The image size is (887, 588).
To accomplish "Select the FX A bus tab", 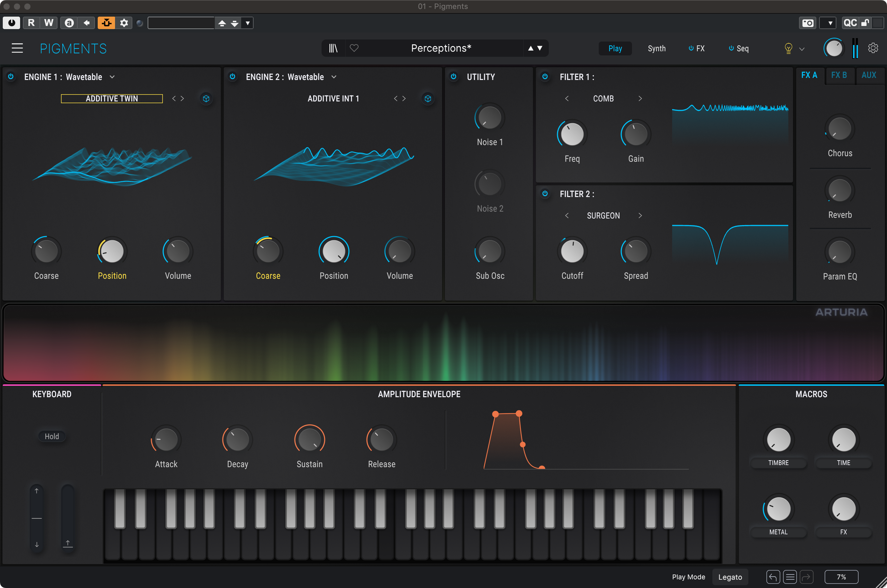I will coord(809,75).
